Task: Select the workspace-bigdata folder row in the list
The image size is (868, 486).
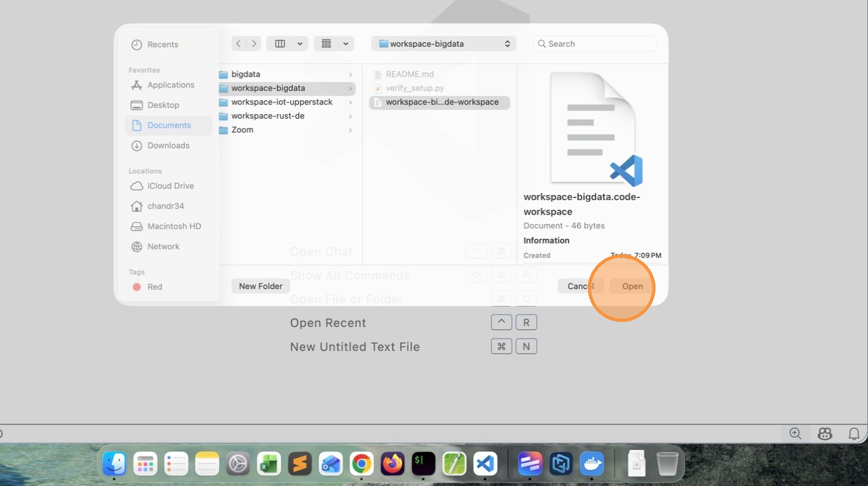Action: (287, 88)
